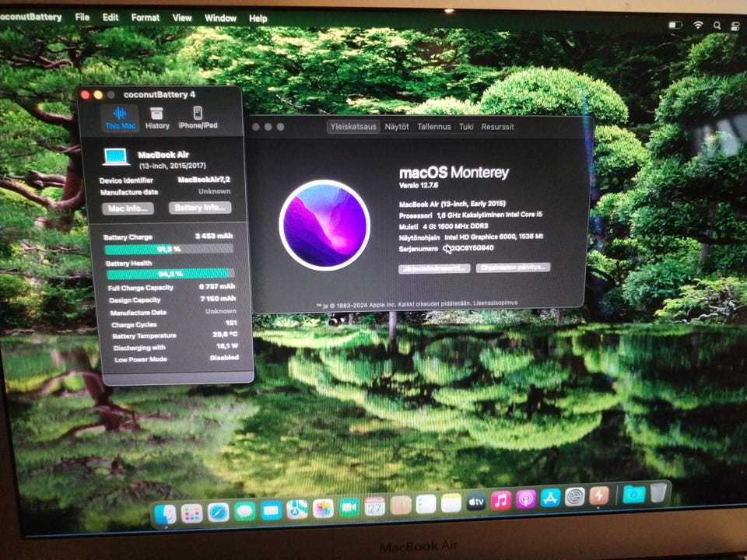Open Contacts from the Dock
Screen dimensions: 747x560
[401, 506]
